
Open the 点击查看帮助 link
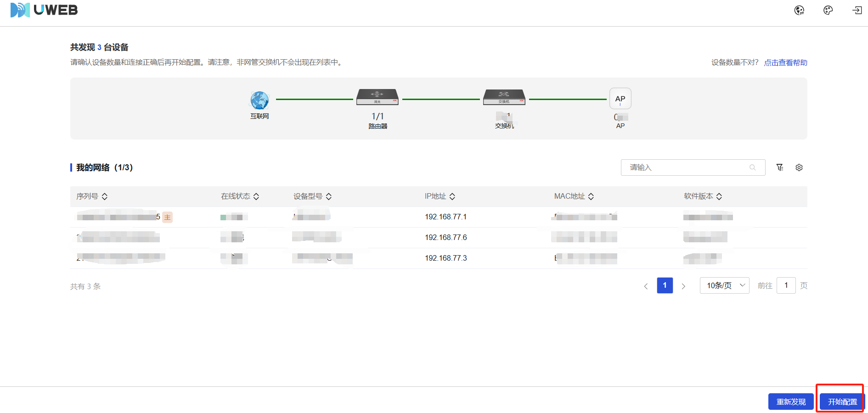tap(785, 62)
